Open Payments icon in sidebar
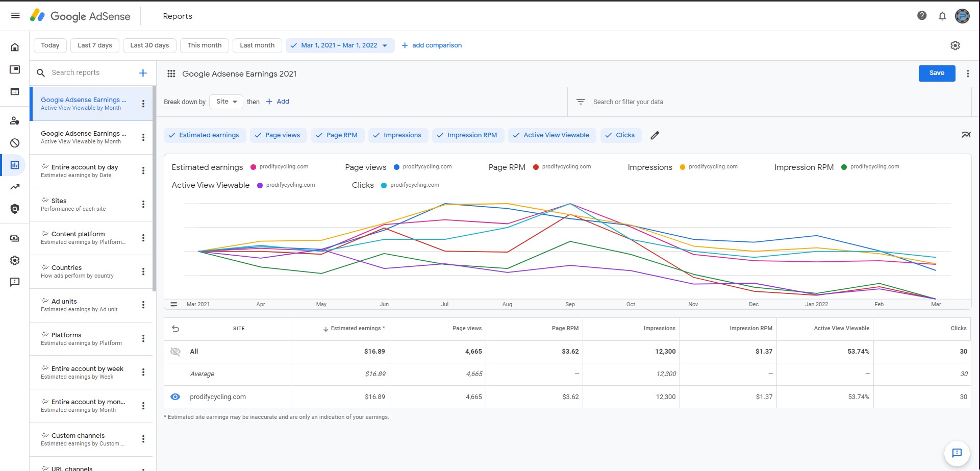This screenshot has height=471, width=980. click(x=15, y=238)
